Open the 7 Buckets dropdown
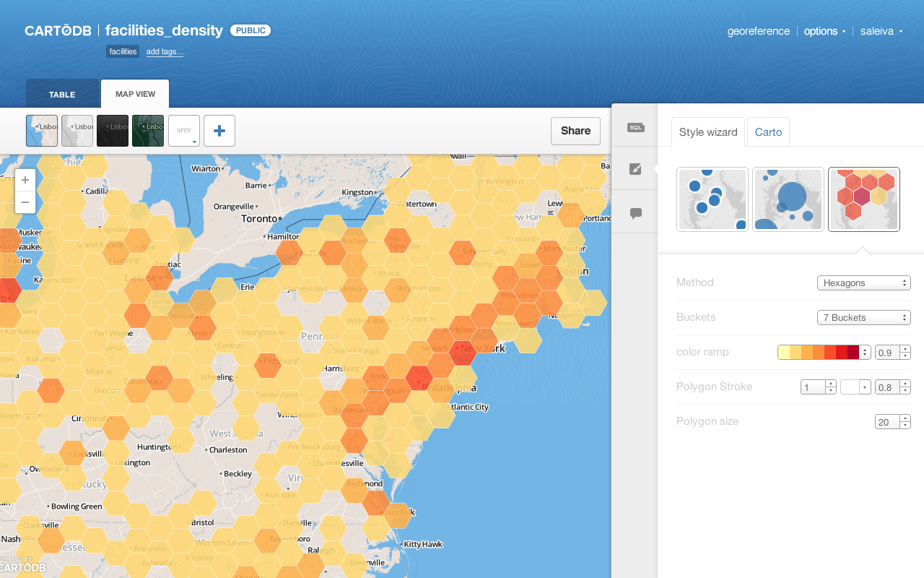The width and height of the screenshot is (924, 578). coord(864,317)
